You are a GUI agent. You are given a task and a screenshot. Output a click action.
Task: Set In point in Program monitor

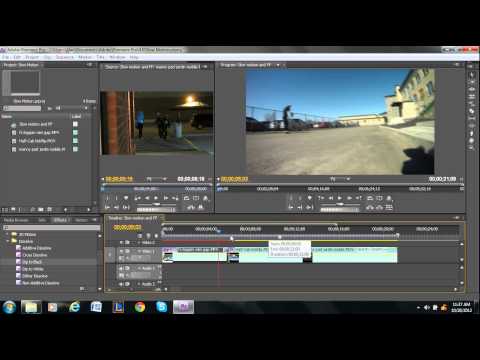tap(291, 198)
